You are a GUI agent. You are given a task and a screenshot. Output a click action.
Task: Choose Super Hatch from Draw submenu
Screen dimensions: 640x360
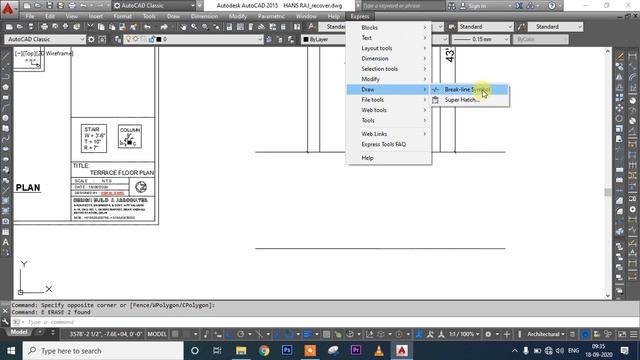pyautogui.click(x=469, y=100)
